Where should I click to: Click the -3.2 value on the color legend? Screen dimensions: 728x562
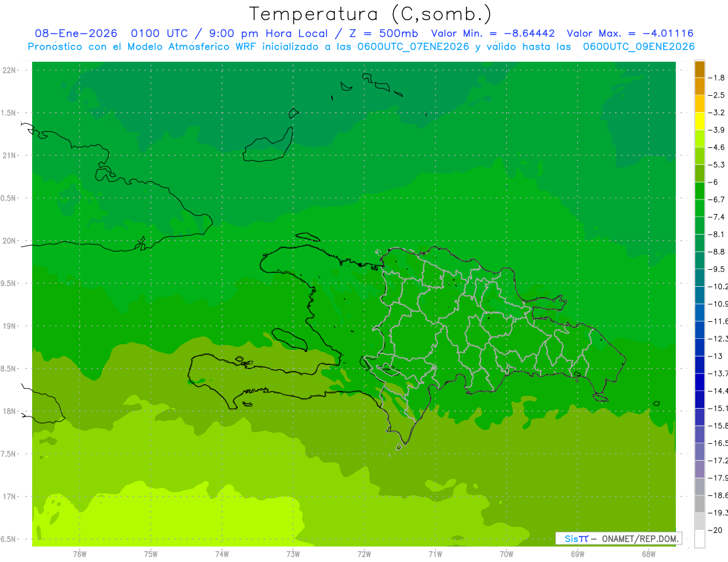click(x=716, y=113)
